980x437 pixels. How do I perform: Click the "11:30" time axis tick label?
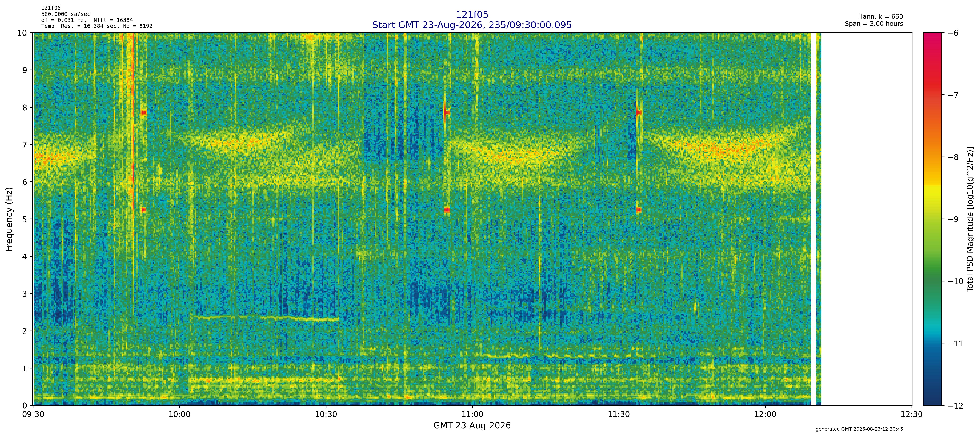pos(619,415)
